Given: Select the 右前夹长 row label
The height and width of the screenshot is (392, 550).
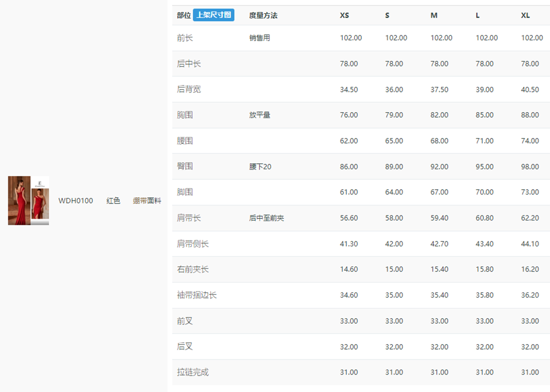Looking at the screenshot, I should pos(193,269).
